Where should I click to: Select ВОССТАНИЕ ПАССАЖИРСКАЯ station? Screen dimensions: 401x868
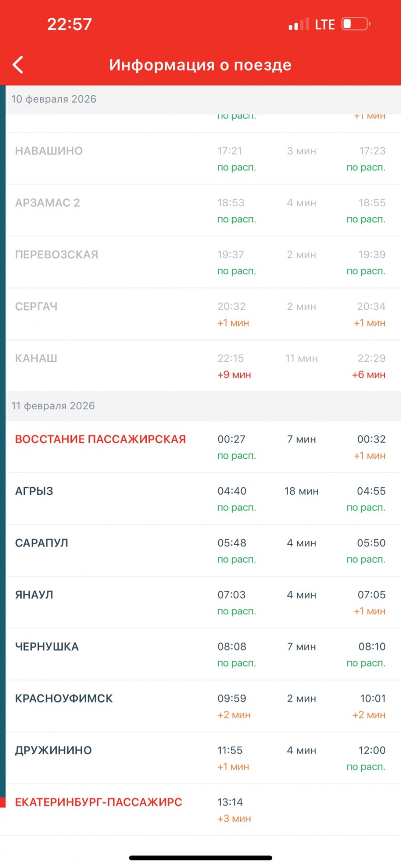point(100,439)
